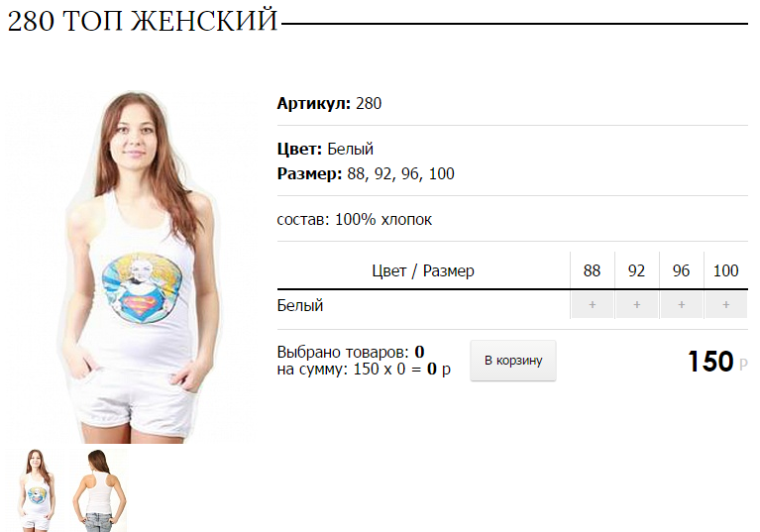Add size 92 with the plus button
The height and width of the screenshot is (532, 760).
click(636, 305)
